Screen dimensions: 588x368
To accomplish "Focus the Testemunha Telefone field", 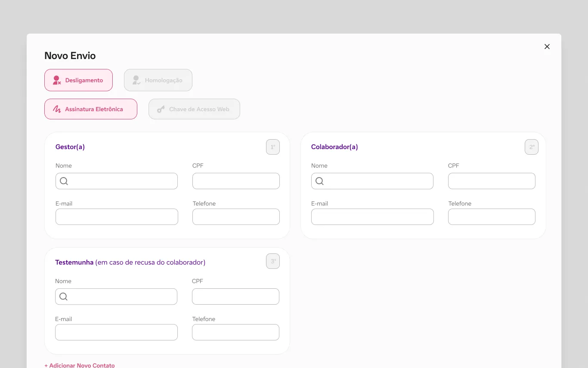I will (x=235, y=332).
